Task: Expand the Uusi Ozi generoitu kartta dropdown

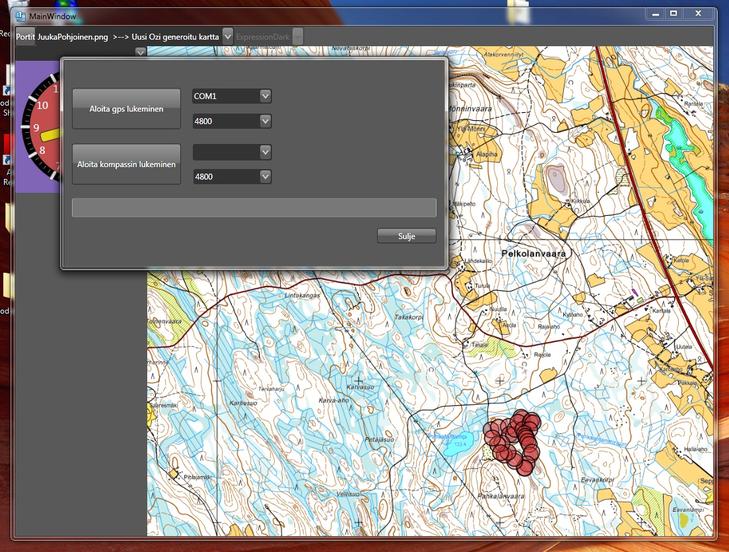Action: [228, 36]
